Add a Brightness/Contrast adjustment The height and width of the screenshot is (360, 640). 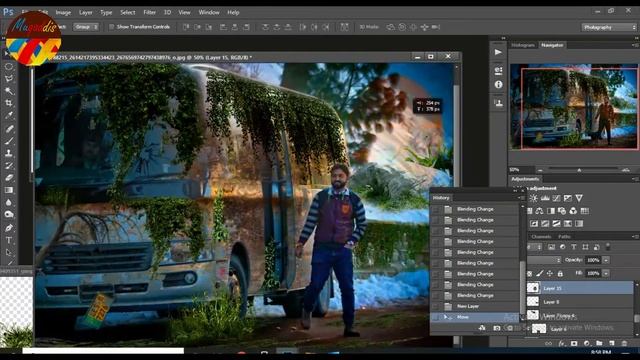[x=533, y=198]
